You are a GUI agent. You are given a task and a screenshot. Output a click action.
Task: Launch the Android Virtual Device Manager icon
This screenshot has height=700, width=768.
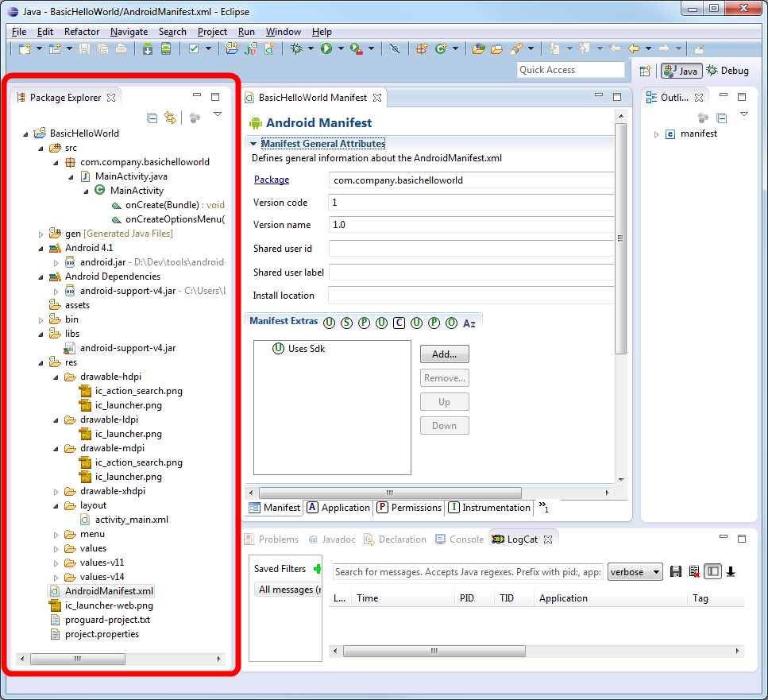[166, 48]
